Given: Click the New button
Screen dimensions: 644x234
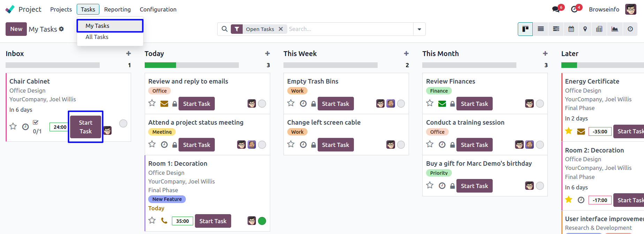Looking at the screenshot, I should coord(16,29).
